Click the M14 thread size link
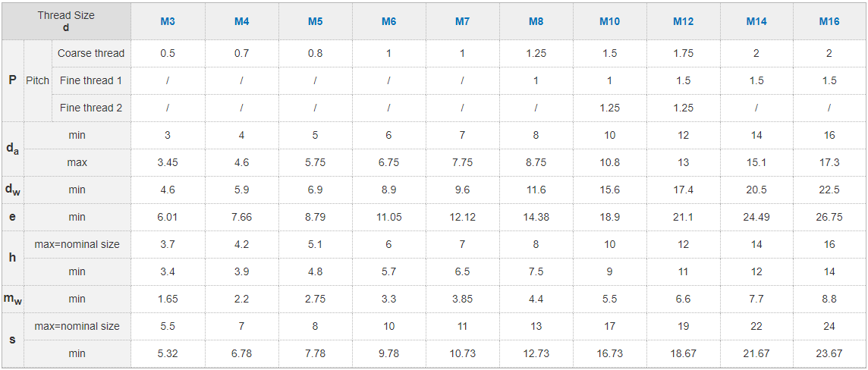This screenshot has width=868, height=370. pyautogui.click(x=756, y=21)
